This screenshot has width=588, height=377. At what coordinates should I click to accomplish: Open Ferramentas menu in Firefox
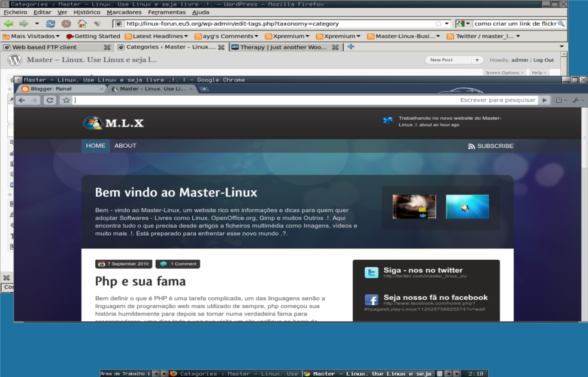[x=167, y=12]
